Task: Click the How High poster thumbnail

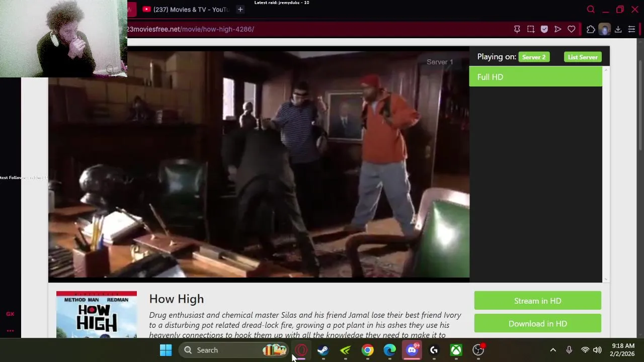Action: (x=97, y=314)
